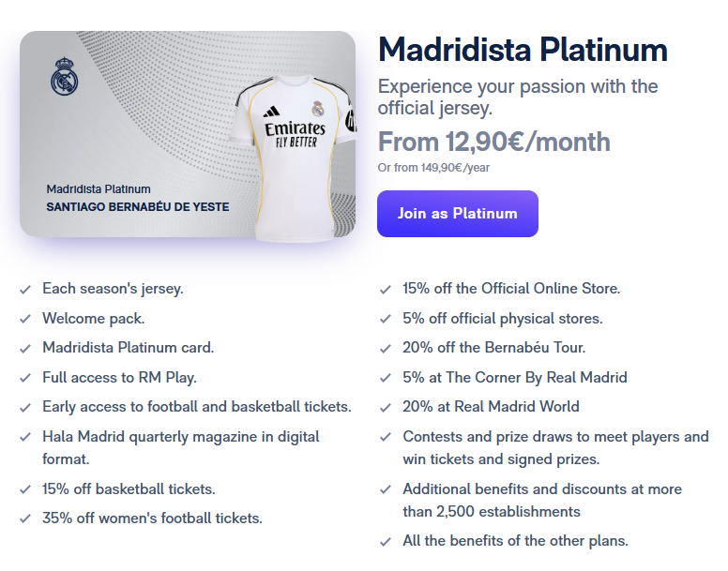Select the white jersey image
Image resolution: width=728 pixels, height=571 pixels.
(294, 158)
